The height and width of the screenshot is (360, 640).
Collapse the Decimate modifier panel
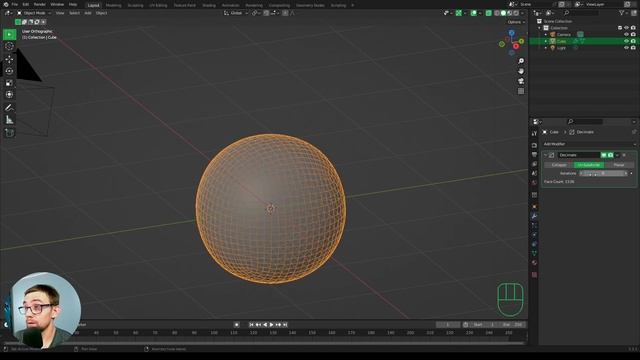tap(546, 155)
